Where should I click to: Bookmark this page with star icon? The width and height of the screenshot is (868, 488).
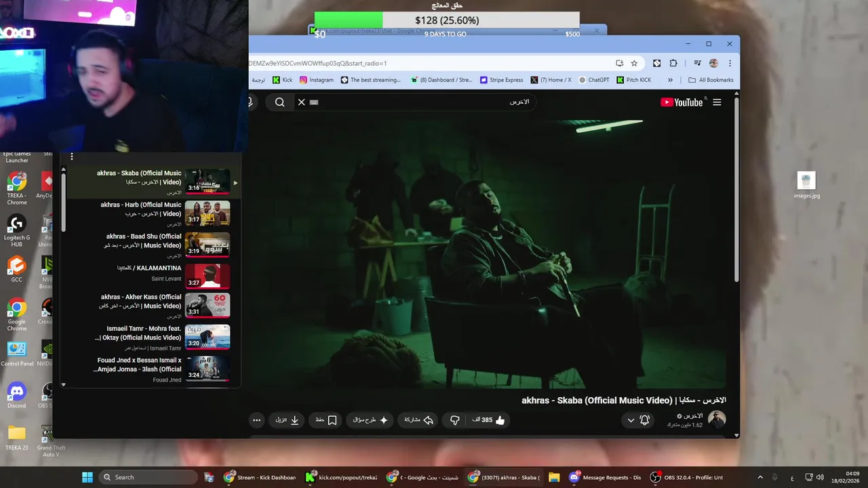coord(634,63)
